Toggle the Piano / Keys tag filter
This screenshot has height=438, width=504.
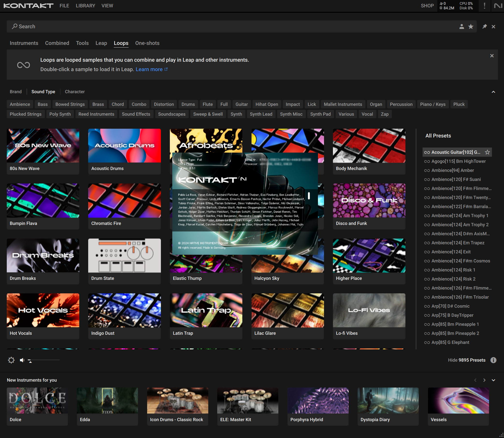pyautogui.click(x=432, y=104)
